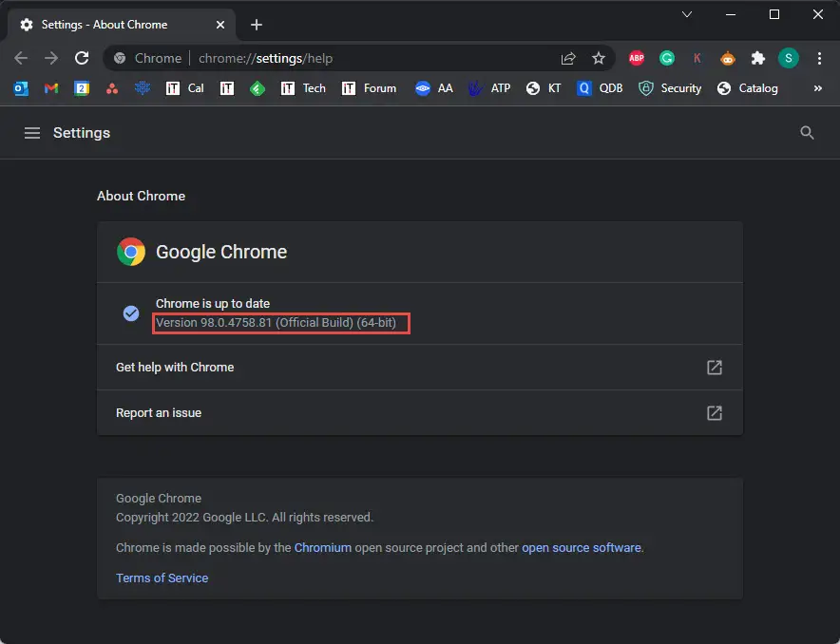Viewport: 840px width, 644px height.
Task: Open the KT bookmark
Action: tap(544, 88)
